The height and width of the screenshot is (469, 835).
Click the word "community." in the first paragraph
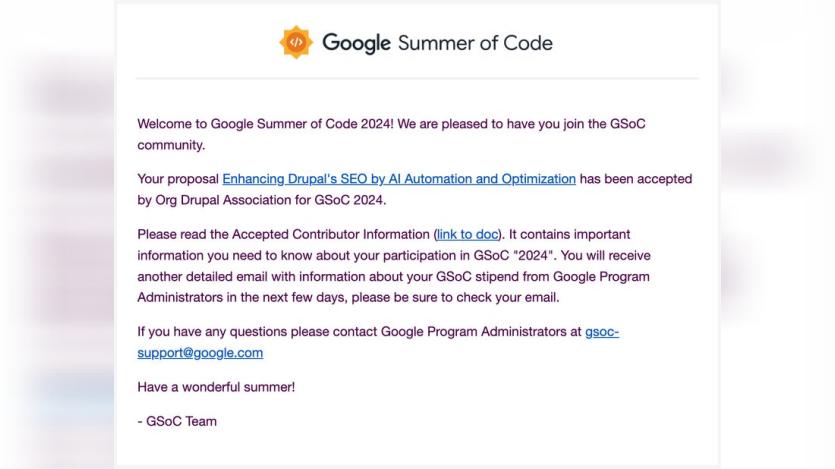(x=171, y=145)
